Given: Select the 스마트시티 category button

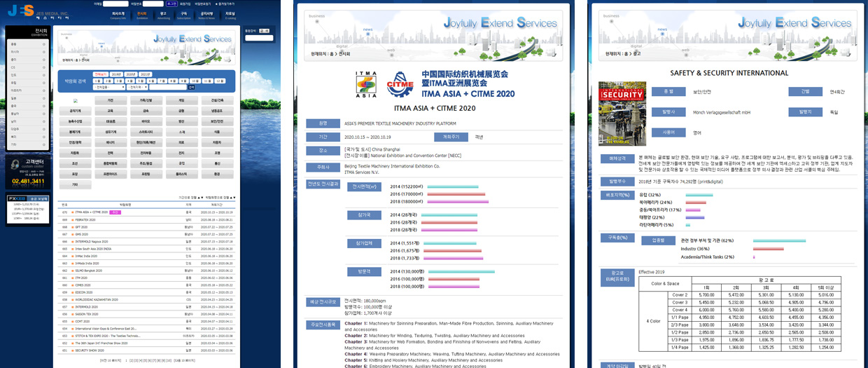Looking at the screenshot, I should point(146,132).
